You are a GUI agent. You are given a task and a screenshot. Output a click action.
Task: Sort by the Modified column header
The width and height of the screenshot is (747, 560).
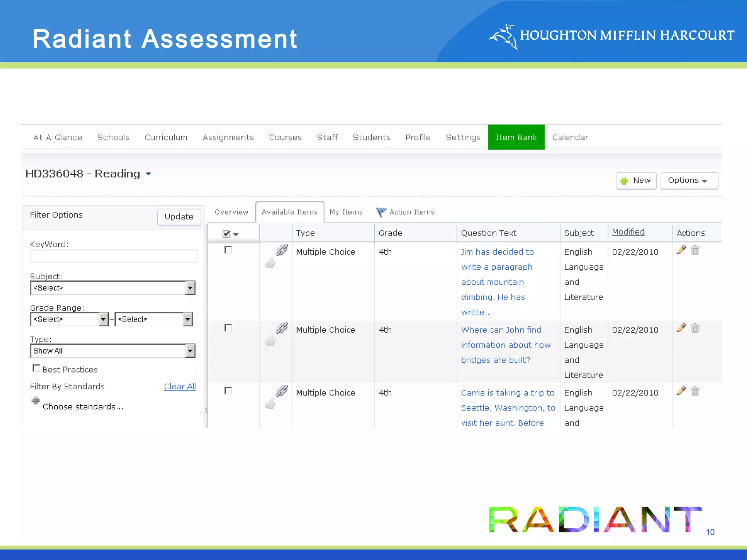pyautogui.click(x=628, y=232)
